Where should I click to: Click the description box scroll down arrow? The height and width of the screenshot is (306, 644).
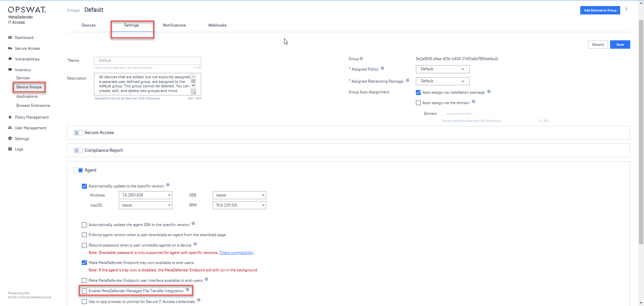click(193, 86)
